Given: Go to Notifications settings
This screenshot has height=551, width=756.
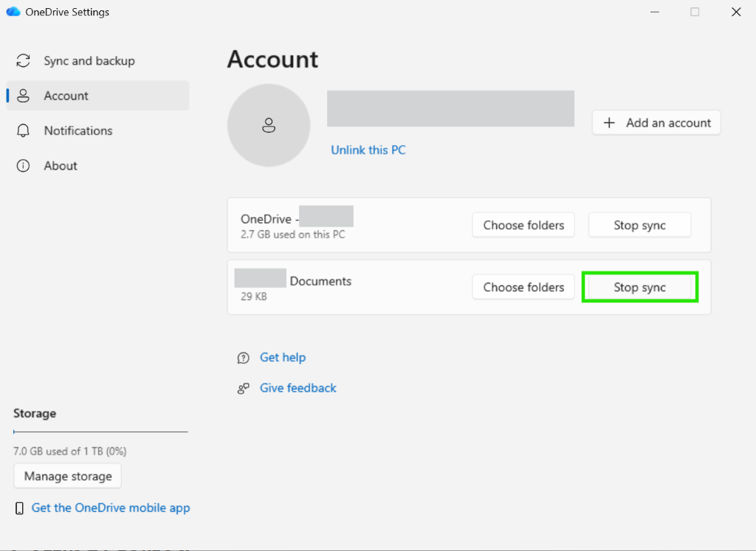Looking at the screenshot, I should click(97, 131).
